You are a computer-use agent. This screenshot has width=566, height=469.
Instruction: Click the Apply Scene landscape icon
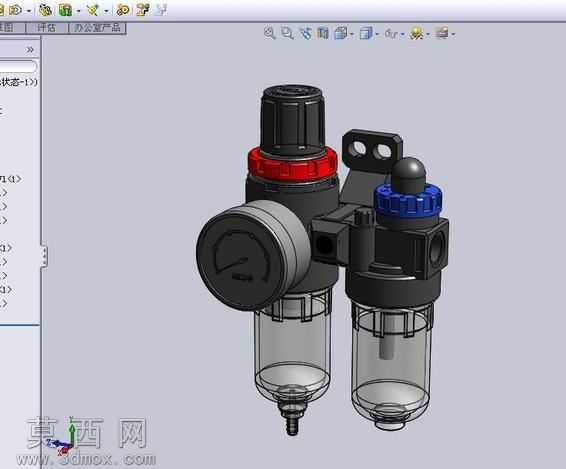click(x=442, y=33)
